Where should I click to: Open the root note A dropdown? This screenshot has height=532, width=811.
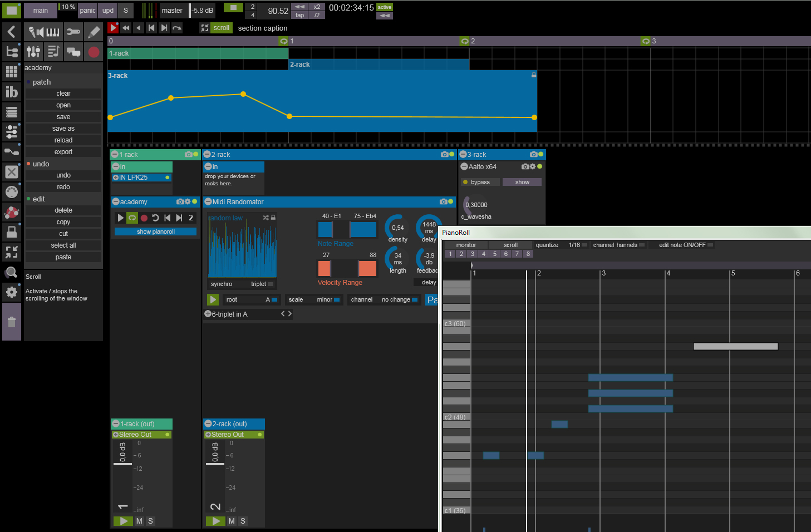click(251, 299)
